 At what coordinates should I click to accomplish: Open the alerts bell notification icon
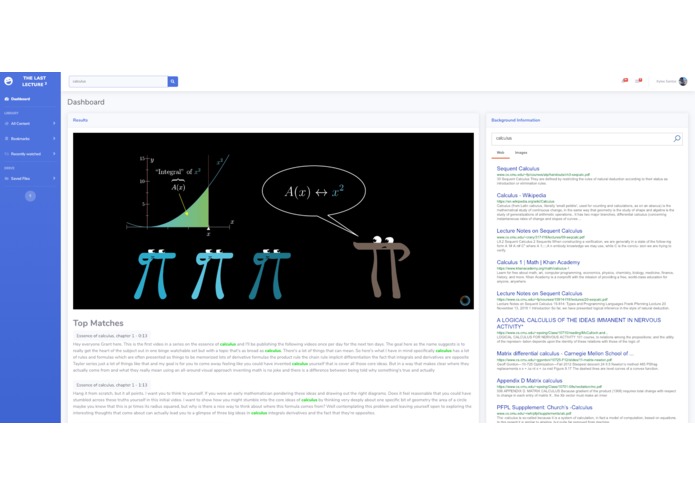pyautogui.click(x=625, y=81)
